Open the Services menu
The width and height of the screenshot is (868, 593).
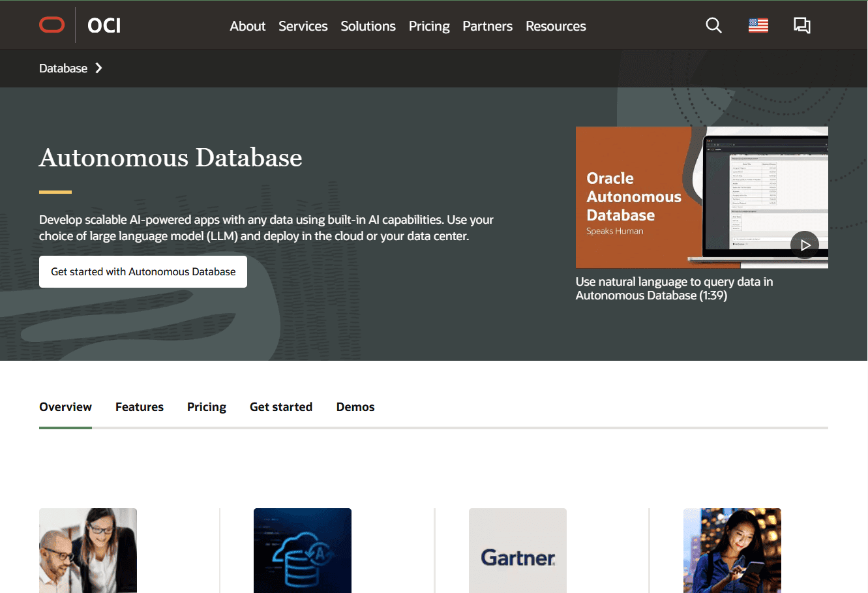[303, 26]
